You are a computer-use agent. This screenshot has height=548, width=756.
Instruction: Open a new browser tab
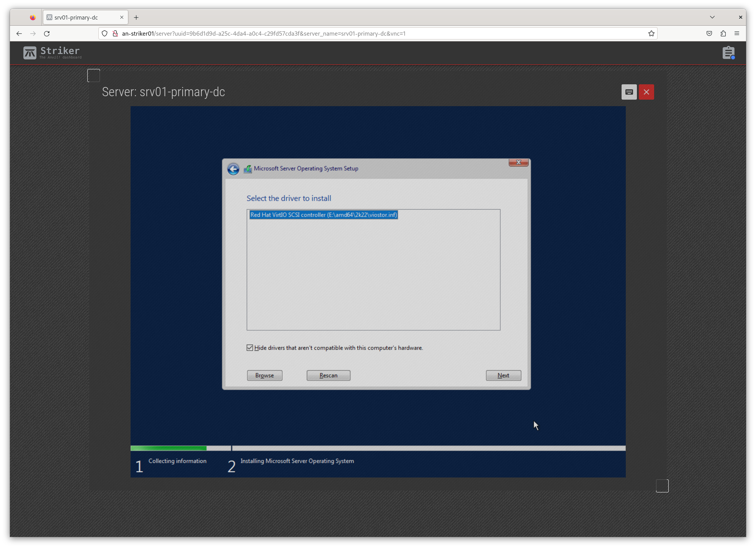(136, 18)
